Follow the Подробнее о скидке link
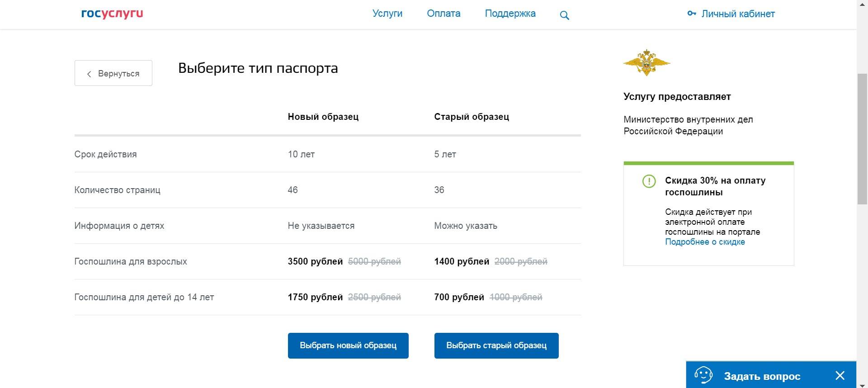This screenshot has width=868, height=388. pos(705,242)
